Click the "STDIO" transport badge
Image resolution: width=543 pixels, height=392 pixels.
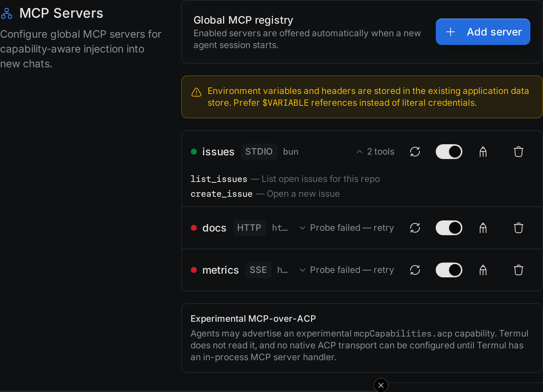259,152
